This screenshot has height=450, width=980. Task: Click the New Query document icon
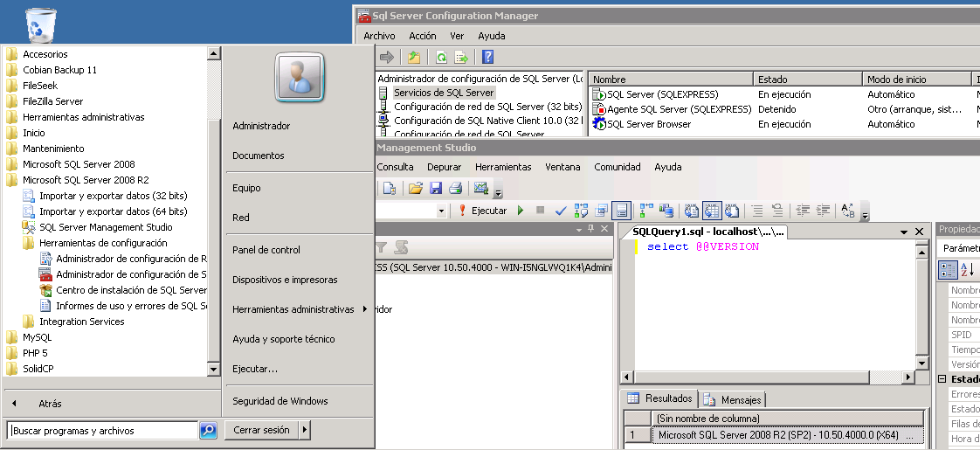click(390, 188)
